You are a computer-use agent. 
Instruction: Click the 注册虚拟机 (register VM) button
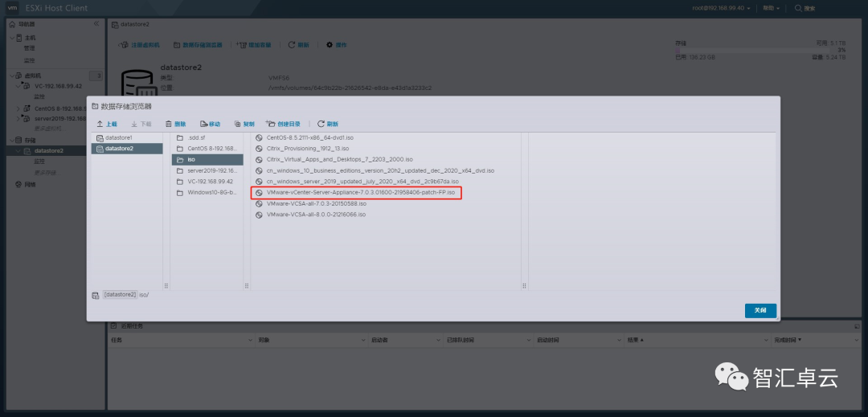coord(140,45)
